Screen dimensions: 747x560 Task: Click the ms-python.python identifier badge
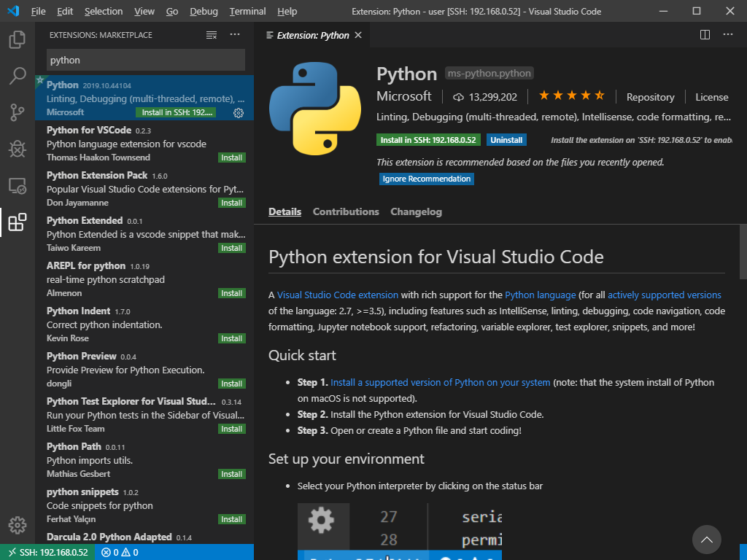click(489, 74)
